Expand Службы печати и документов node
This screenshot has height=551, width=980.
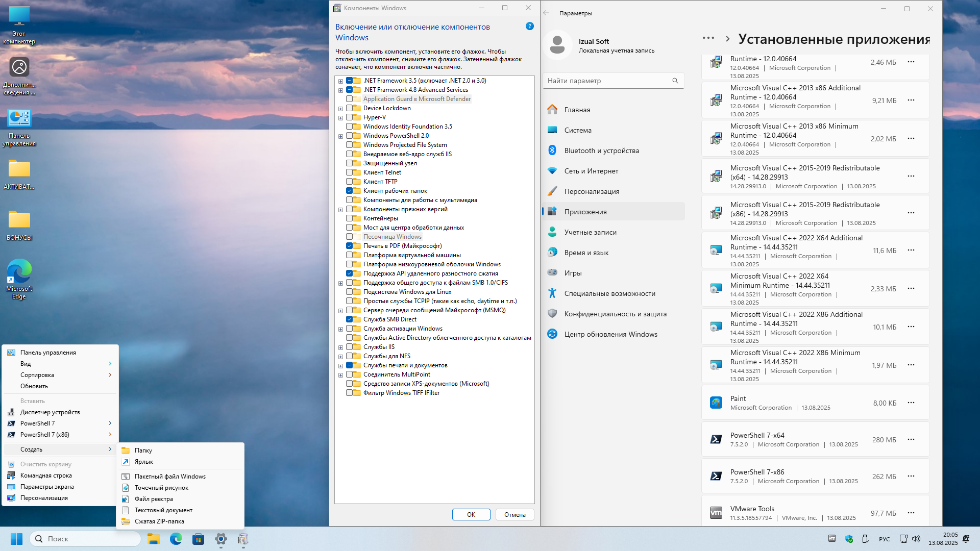340,366
